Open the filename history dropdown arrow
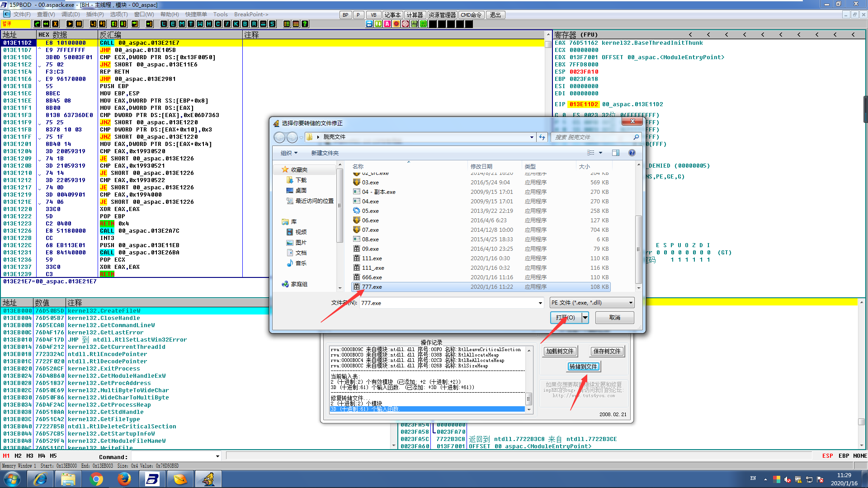The width and height of the screenshot is (868, 488). [x=540, y=303]
